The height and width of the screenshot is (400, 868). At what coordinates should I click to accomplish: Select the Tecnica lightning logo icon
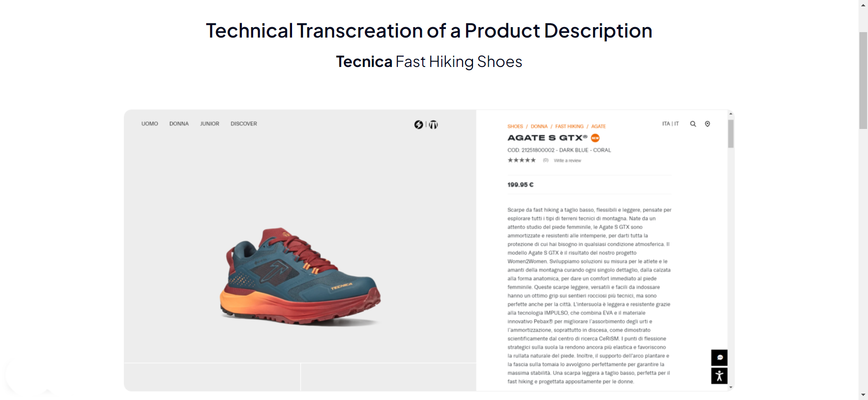pos(418,124)
